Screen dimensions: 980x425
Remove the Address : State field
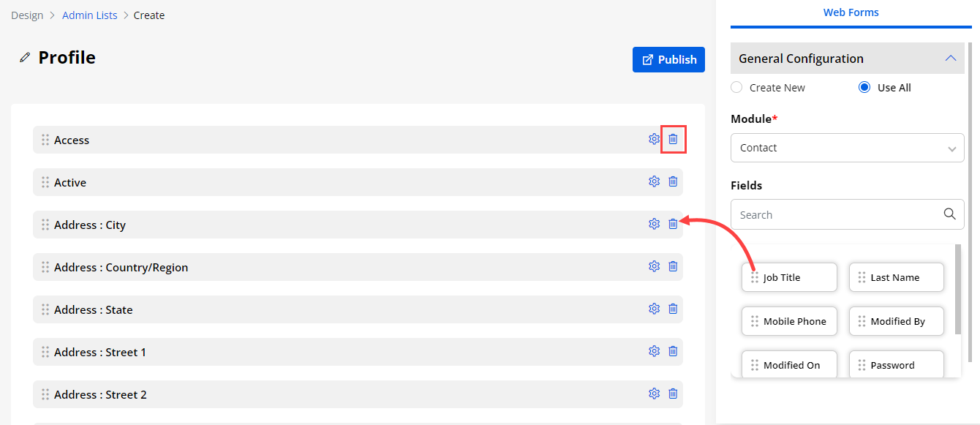[673, 309]
